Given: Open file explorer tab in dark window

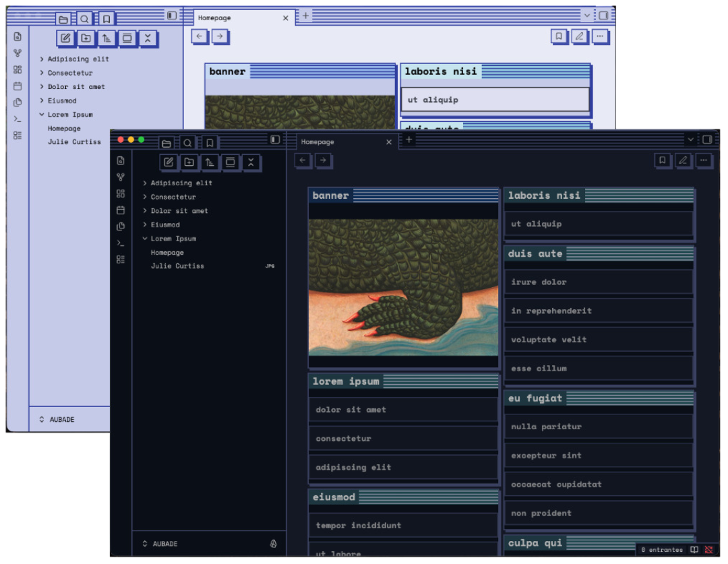Looking at the screenshot, I should (x=166, y=143).
